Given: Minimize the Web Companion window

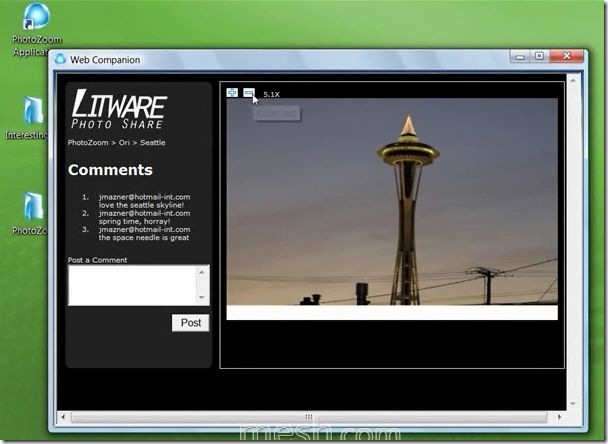Looking at the screenshot, I should pyautogui.click(x=520, y=57).
